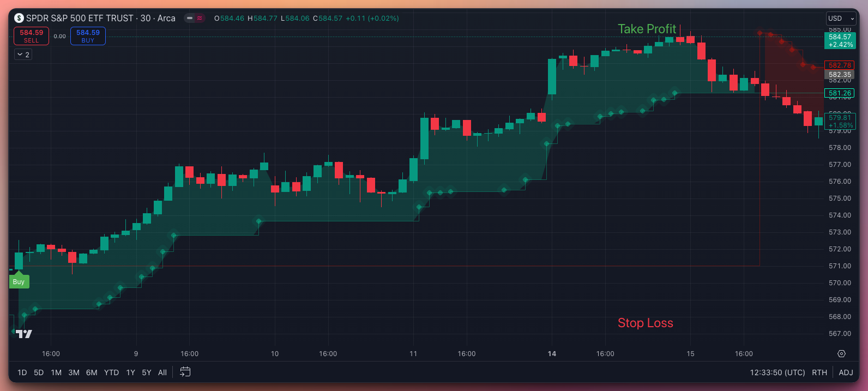Screen dimensions: 868x391
Task: Select the YTD date range
Action: click(111, 372)
